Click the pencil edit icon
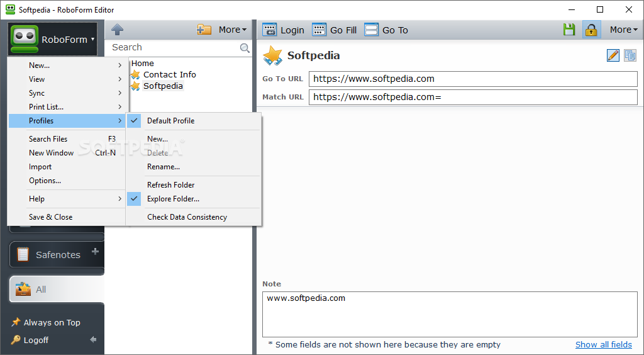This screenshot has height=355, width=644. [613, 55]
